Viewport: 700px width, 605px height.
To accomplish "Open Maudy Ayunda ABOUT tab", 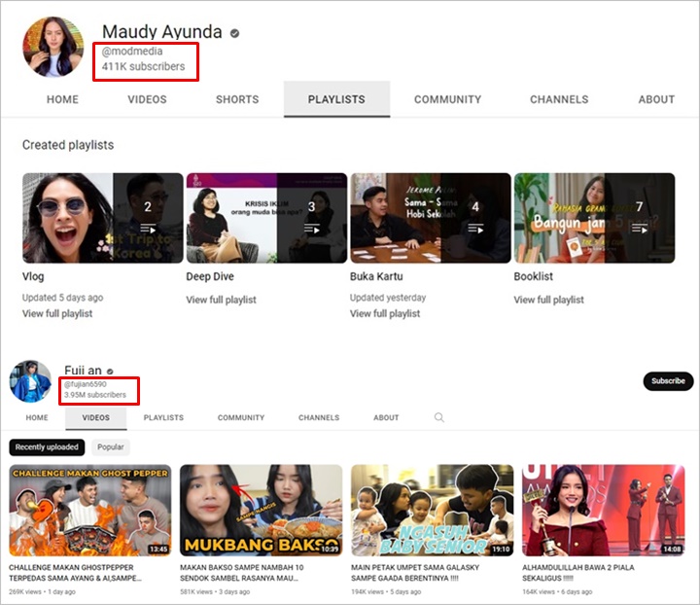I will point(656,99).
